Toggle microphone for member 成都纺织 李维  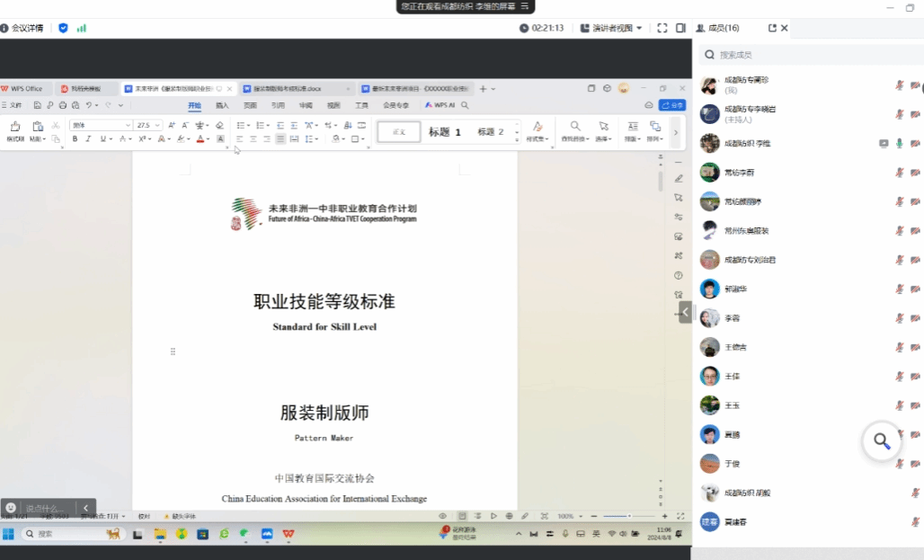click(899, 143)
